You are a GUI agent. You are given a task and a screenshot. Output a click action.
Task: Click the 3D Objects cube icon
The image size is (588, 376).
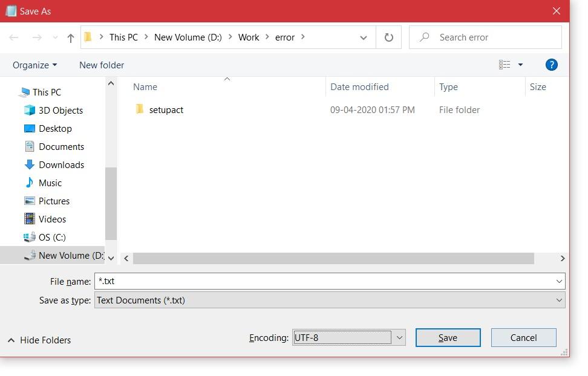(x=29, y=110)
